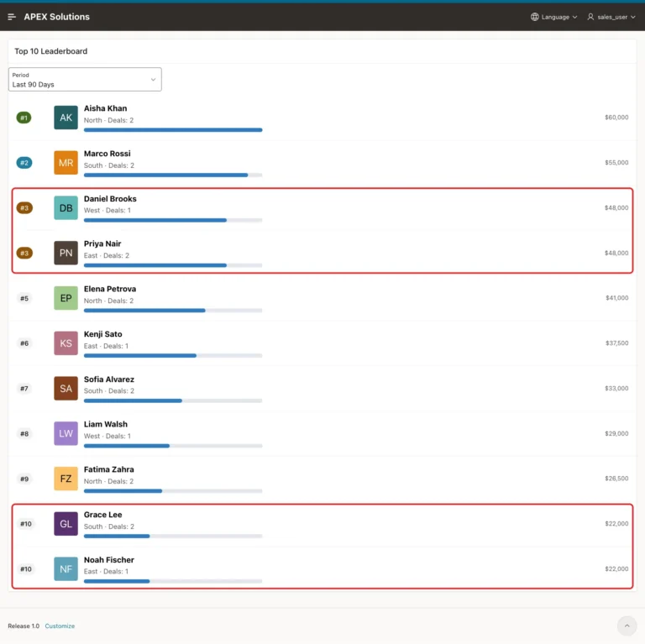Click Noah Fischer's #10 rank badge

26,569
